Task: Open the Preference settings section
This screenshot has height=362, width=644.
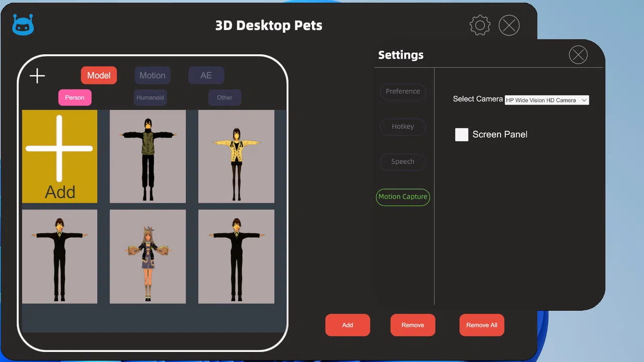Action: (403, 92)
